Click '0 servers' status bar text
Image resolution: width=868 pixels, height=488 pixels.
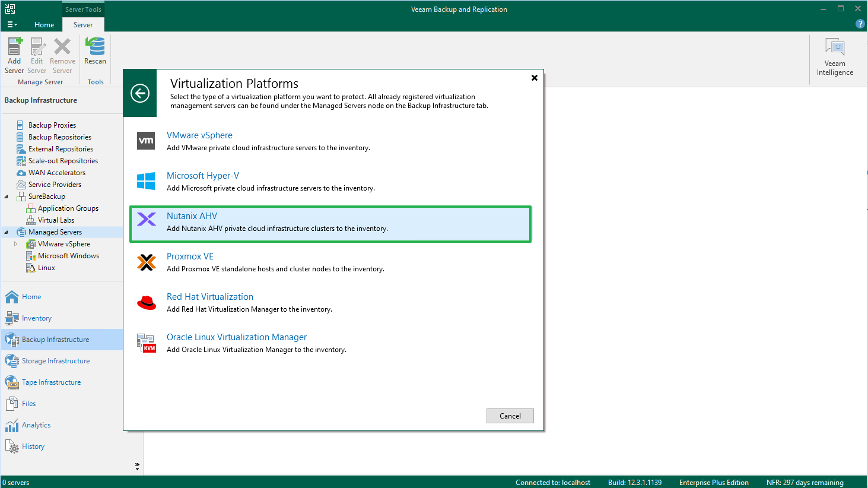pos(16,483)
